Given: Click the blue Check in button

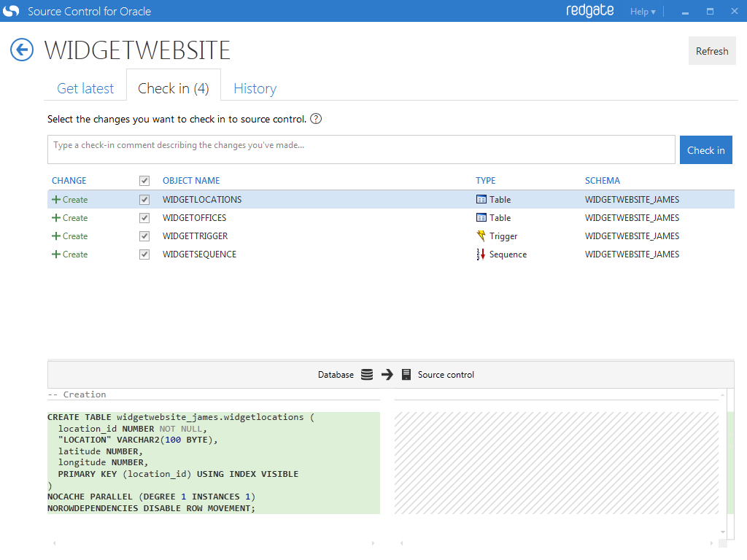Looking at the screenshot, I should (705, 150).
